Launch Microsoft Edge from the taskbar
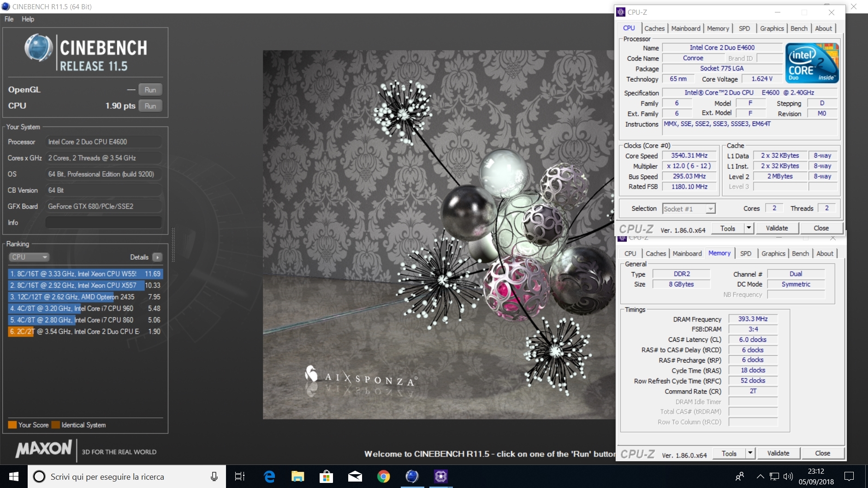Screen dimensions: 868x488 [x=269, y=476]
